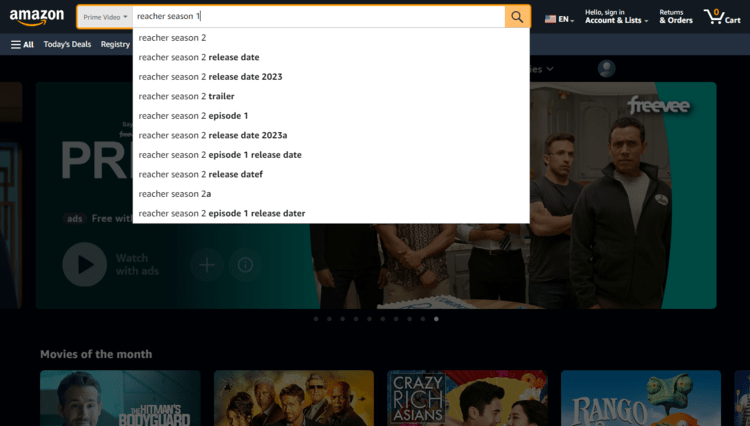Click the Watch with ads play button

click(85, 264)
